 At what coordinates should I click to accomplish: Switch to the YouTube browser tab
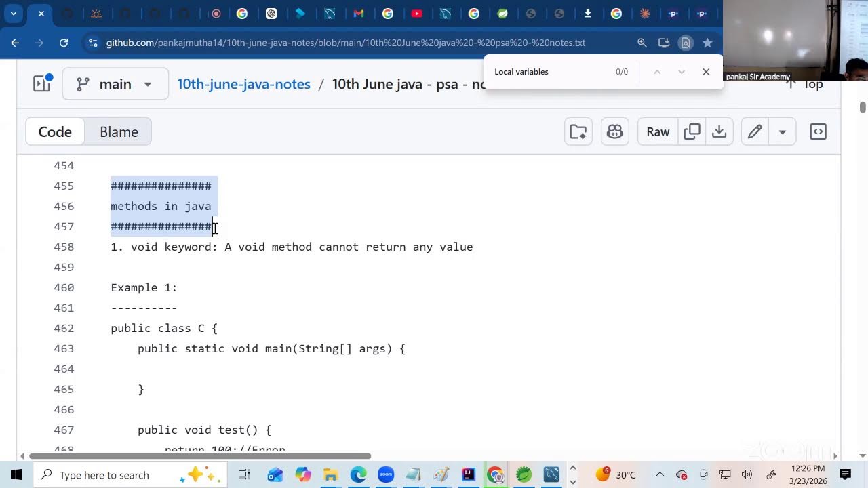pyautogui.click(x=416, y=14)
